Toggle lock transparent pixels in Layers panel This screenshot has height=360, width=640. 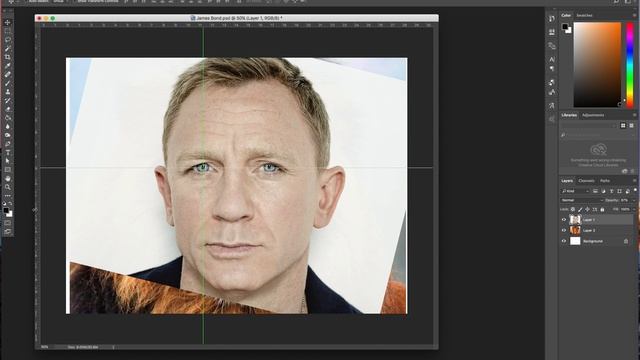point(573,209)
